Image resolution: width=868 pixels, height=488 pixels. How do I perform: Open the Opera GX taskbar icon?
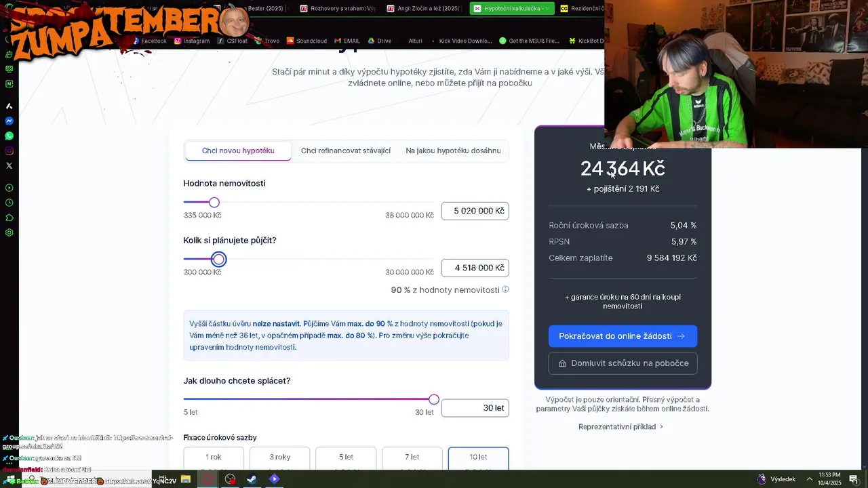pyautogui.click(x=208, y=479)
